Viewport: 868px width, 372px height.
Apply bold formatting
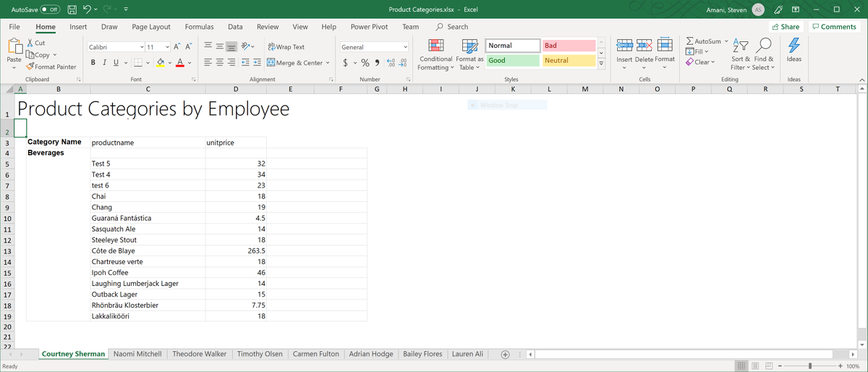coord(94,63)
